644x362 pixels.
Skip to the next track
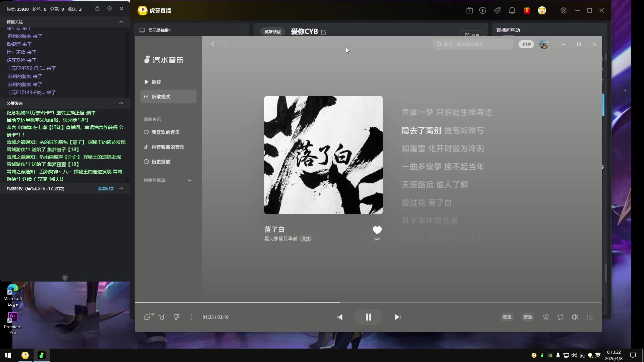pyautogui.click(x=397, y=317)
